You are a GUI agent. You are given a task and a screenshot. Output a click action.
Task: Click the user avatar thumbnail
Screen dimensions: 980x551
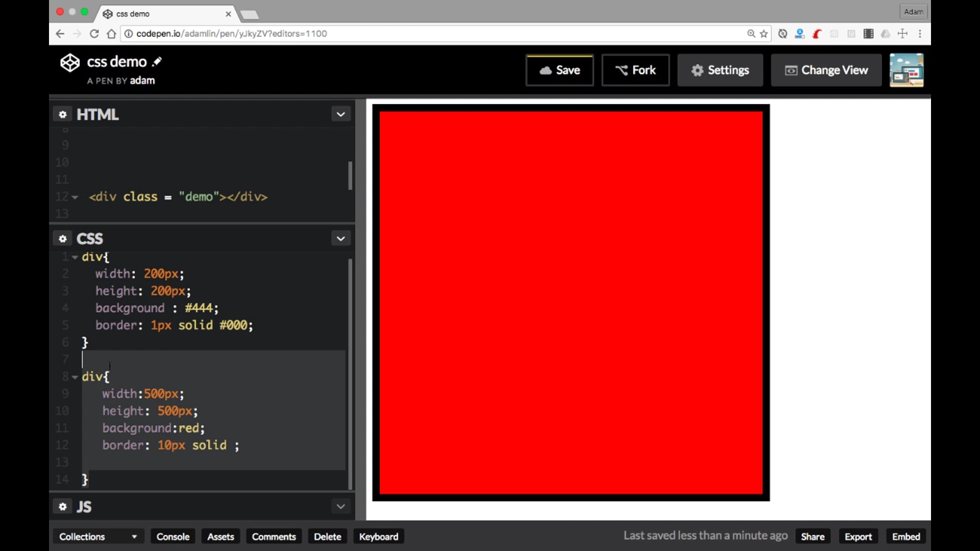(x=906, y=70)
